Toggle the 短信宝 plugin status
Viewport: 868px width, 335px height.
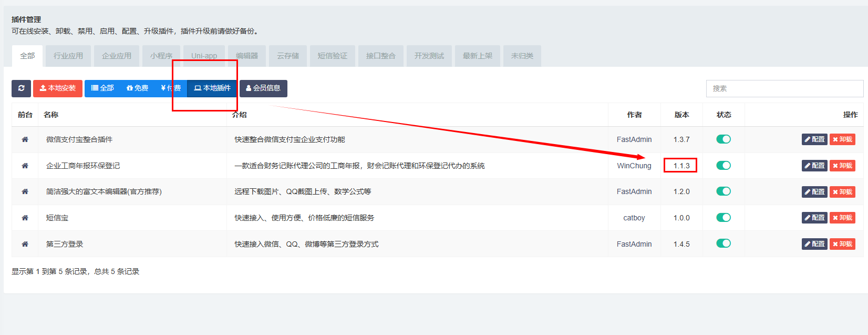(x=724, y=218)
